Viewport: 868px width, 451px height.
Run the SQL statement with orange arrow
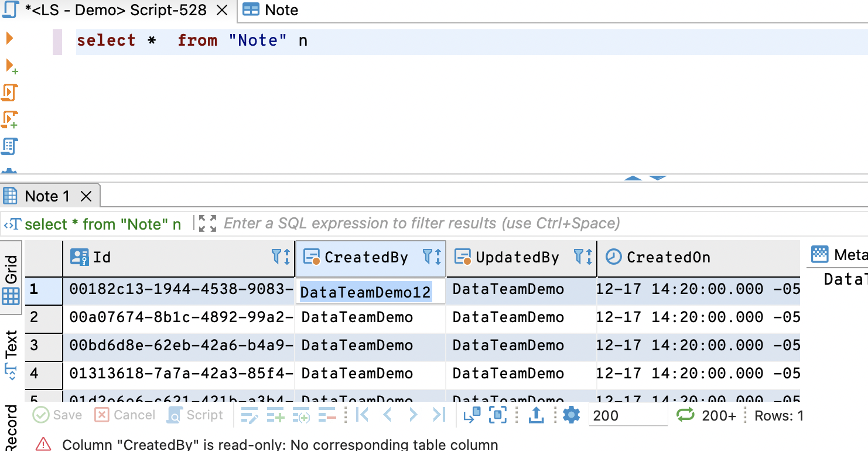(9, 39)
